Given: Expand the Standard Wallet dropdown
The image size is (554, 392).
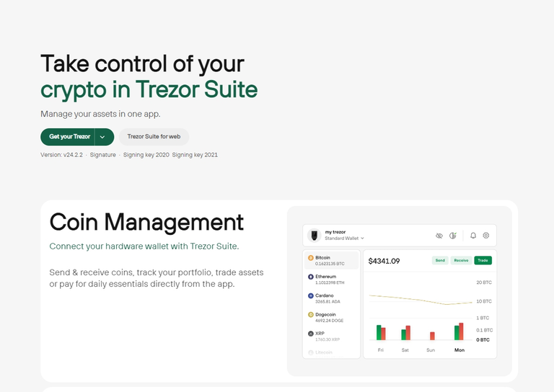Looking at the screenshot, I should [345, 238].
